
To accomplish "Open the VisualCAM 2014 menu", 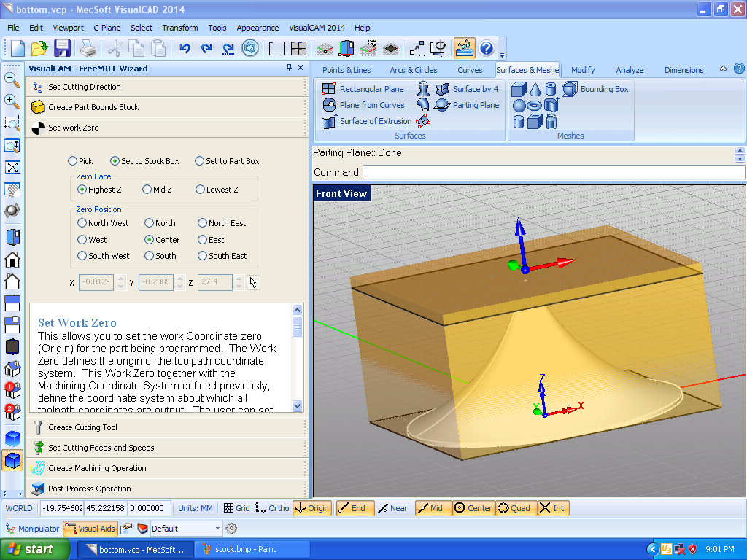I will click(317, 28).
